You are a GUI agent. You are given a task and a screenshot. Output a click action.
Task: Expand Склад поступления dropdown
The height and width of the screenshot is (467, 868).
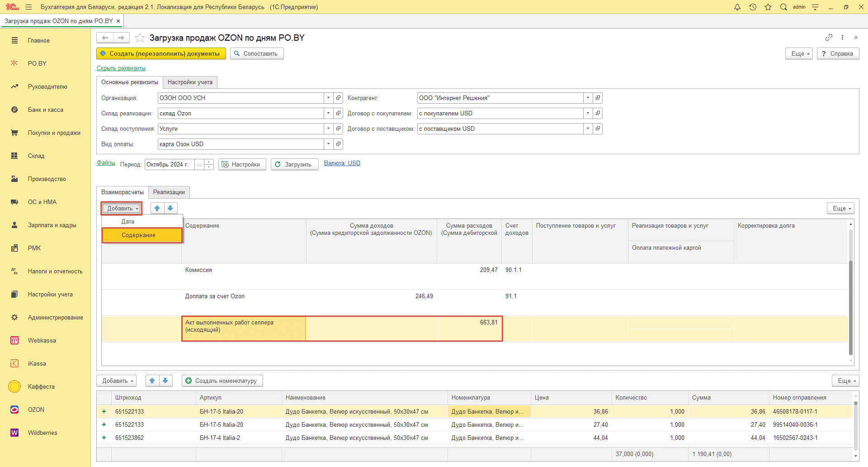coord(329,129)
